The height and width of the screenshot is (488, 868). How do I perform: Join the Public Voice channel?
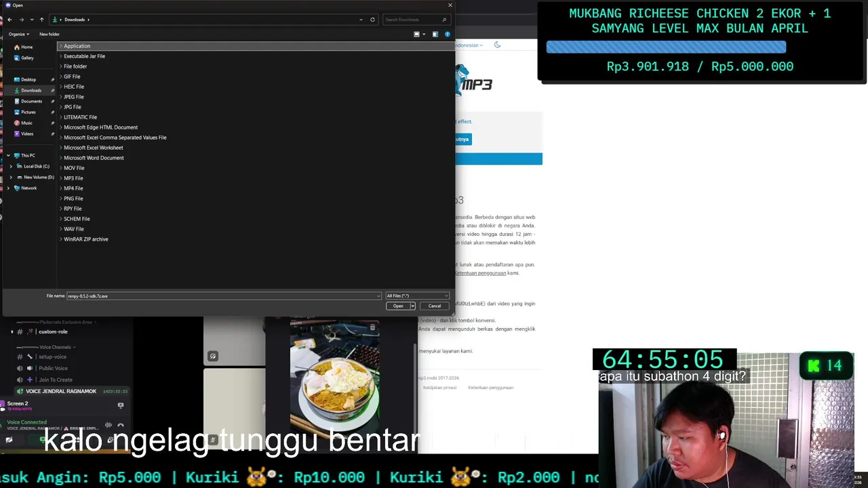[x=53, y=368]
